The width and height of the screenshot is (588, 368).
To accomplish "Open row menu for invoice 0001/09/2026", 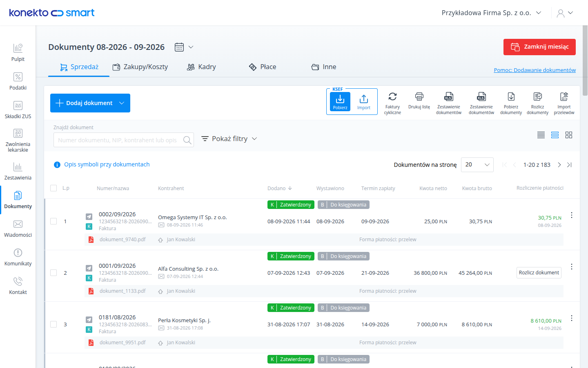I will pyautogui.click(x=572, y=267).
